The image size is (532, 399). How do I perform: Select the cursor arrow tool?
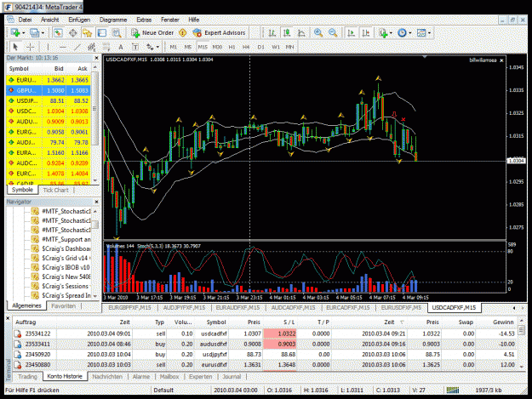15,47
